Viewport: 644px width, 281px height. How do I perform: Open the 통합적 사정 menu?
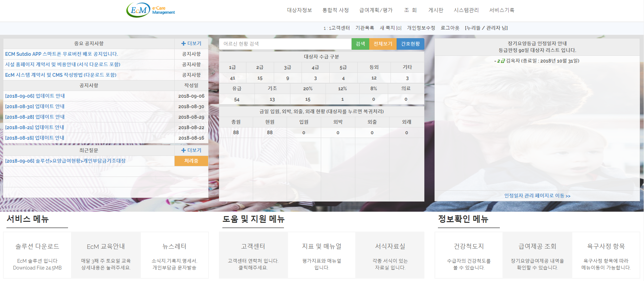[335, 10]
